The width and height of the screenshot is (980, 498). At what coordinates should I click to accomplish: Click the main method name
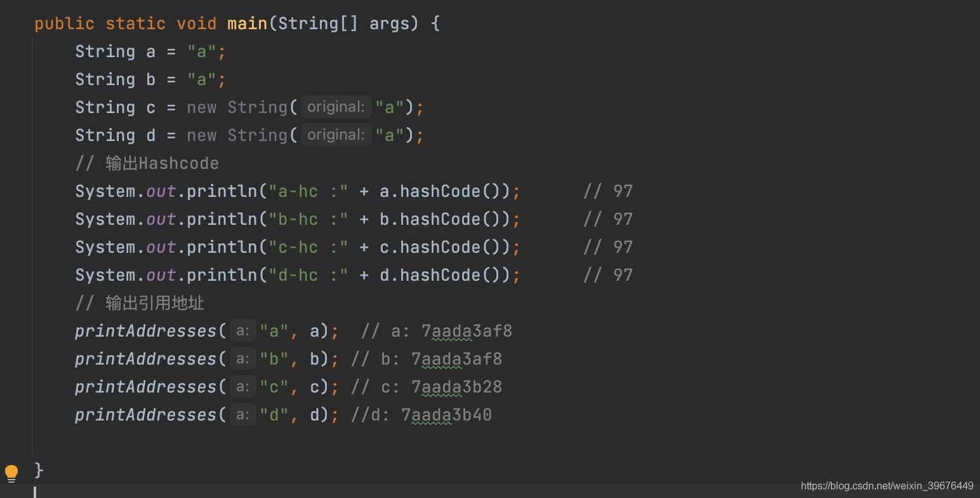pos(248,24)
